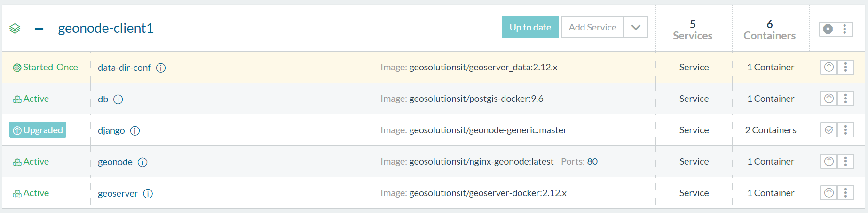
Task: Click the stack layers icon beside geonode-client1
Action: click(15, 29)
